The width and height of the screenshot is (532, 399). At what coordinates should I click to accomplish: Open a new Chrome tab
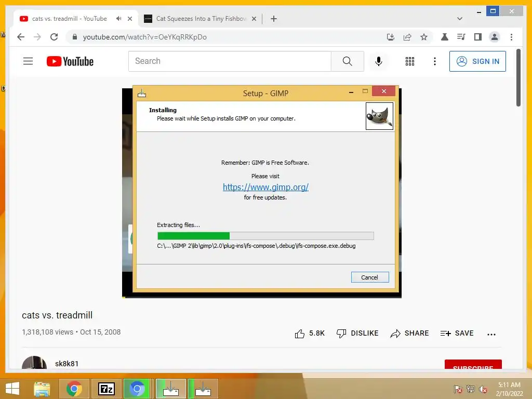274,19
